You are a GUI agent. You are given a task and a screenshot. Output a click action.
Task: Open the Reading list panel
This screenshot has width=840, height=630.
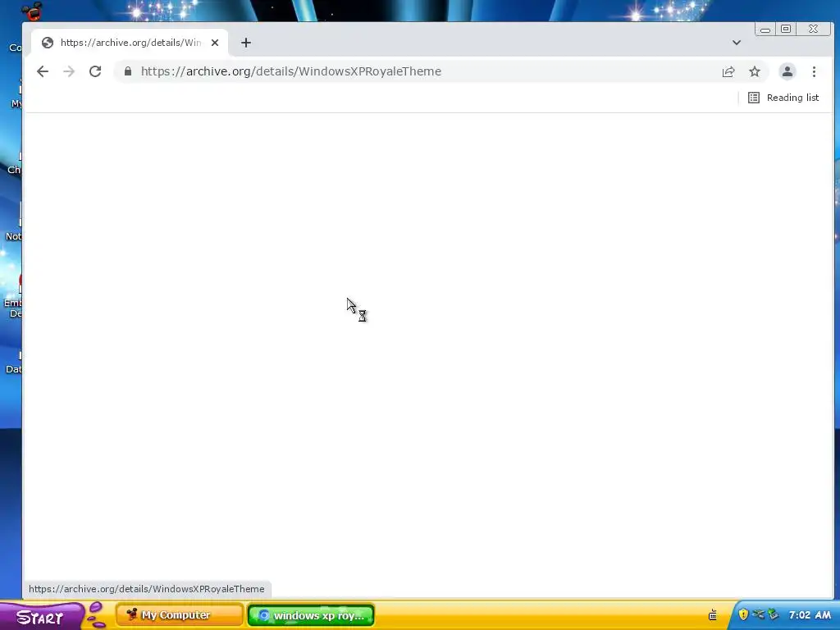click(783, 98)
